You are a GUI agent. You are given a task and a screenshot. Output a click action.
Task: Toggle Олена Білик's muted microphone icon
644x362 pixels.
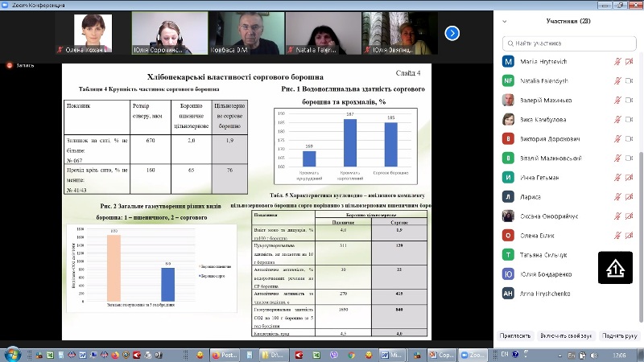(617, 235)
